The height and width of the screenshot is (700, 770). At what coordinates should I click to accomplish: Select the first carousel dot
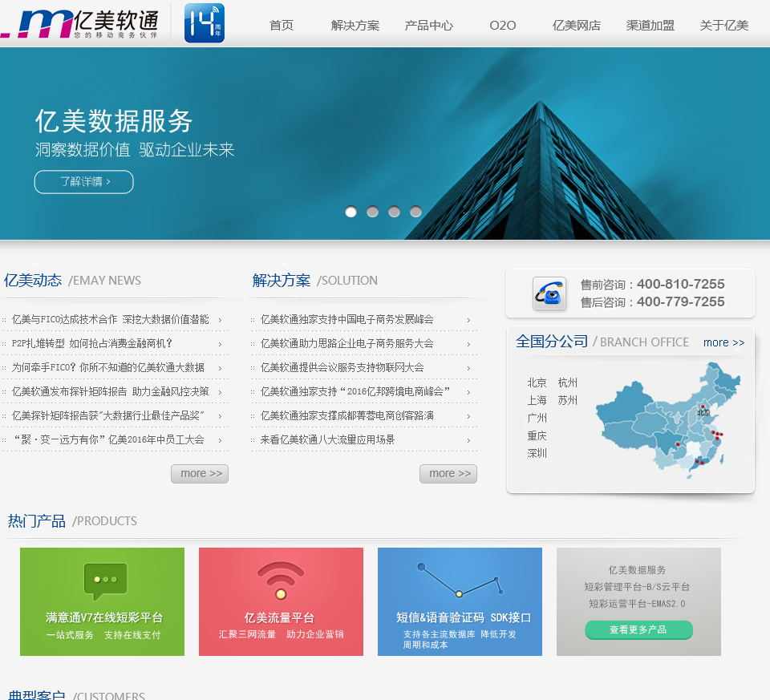tap(351, 212)
